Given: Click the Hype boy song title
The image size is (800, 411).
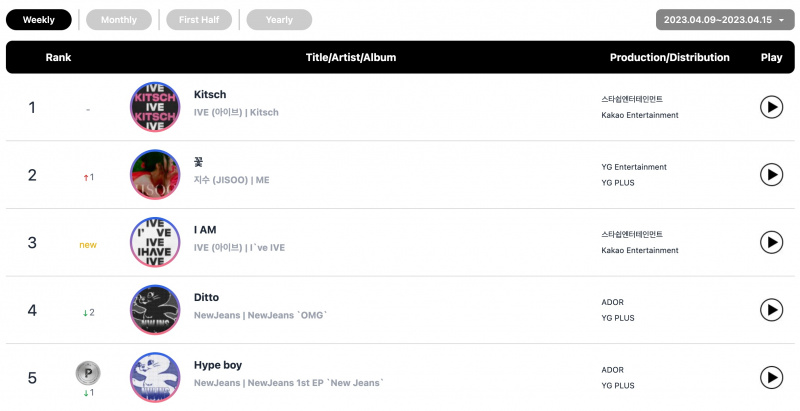Looking at the screenshot, I should click(218, 365).
